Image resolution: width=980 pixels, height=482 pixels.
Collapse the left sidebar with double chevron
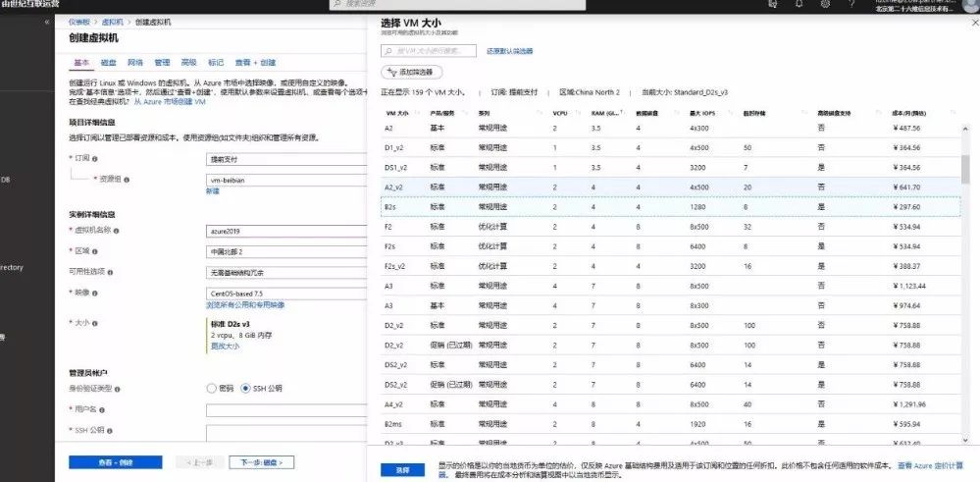pos(47,22)
